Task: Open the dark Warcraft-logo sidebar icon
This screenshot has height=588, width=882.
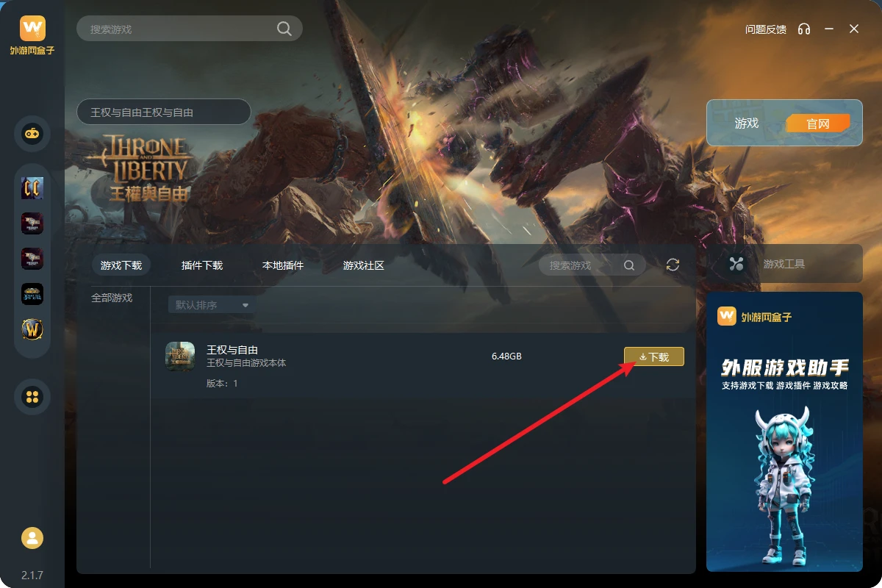Action: [x=32, y=294]
